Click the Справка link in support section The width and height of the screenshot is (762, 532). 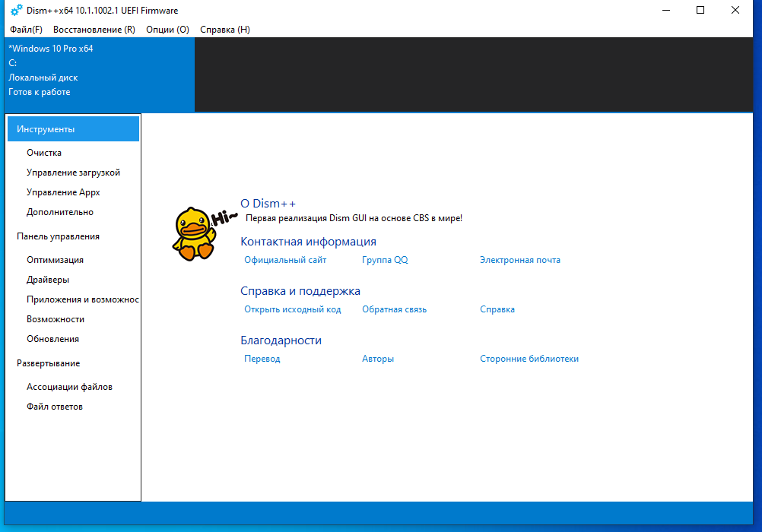pos(497,309)
